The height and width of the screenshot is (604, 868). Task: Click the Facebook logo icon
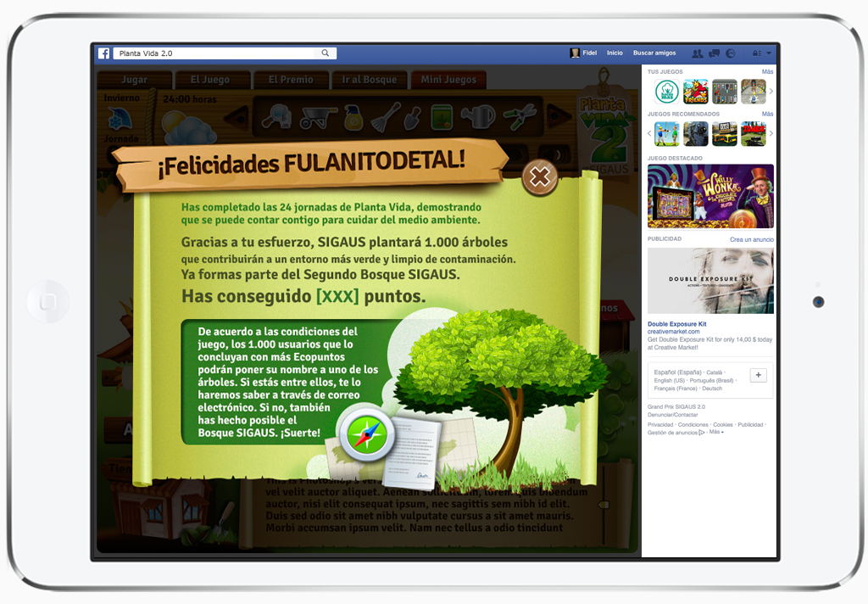(103, 53)
